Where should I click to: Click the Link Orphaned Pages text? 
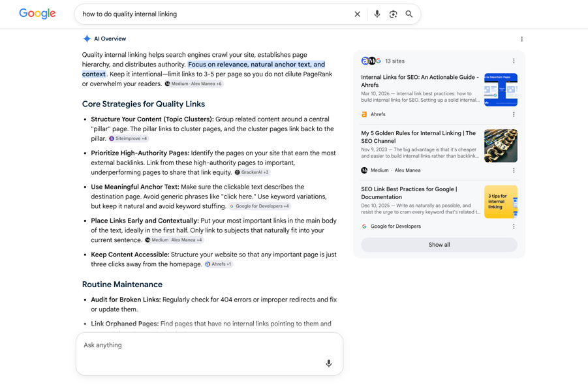pos(125,323)
